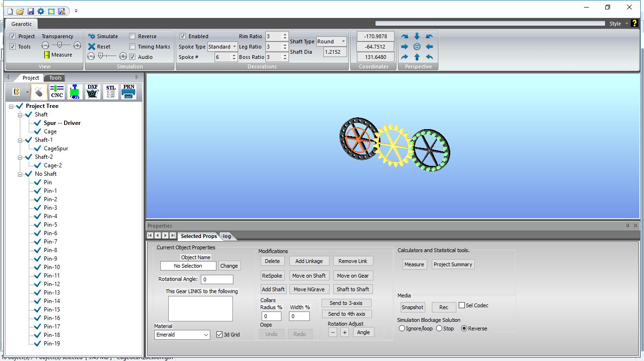Click the DXF export icon
This screenshot has width=644, height=361.
[93, 91]
